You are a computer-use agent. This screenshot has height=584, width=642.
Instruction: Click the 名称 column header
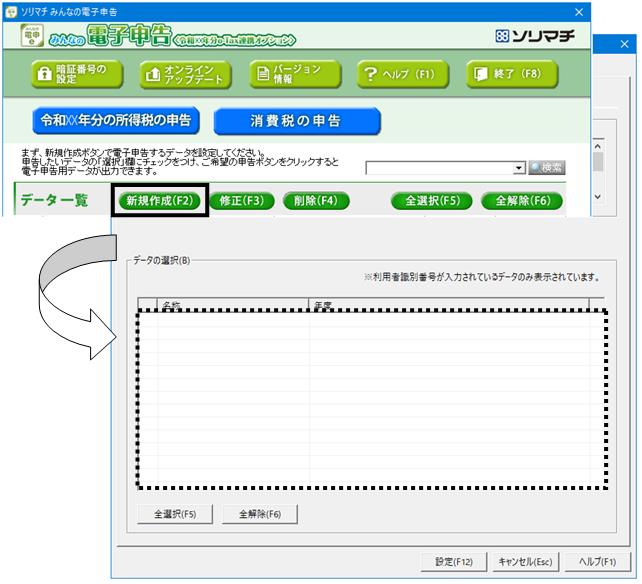233,304
